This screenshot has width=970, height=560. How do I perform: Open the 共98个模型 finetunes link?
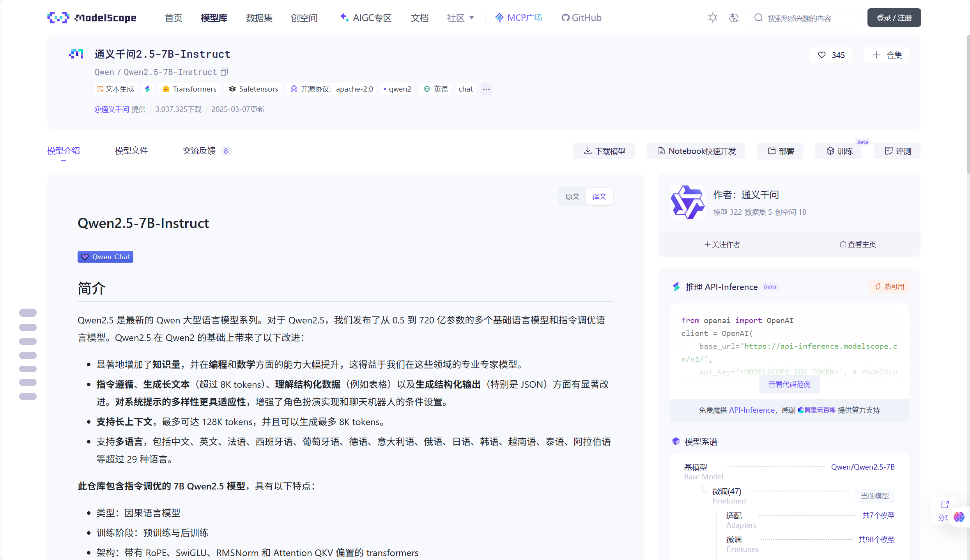pyautogui.click(x=876, y=539)
